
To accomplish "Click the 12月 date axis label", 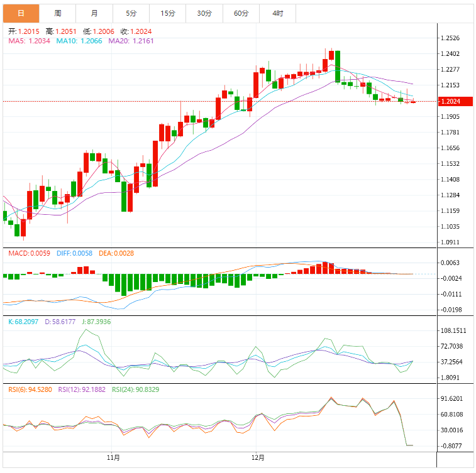I will [x=258, y=457].
